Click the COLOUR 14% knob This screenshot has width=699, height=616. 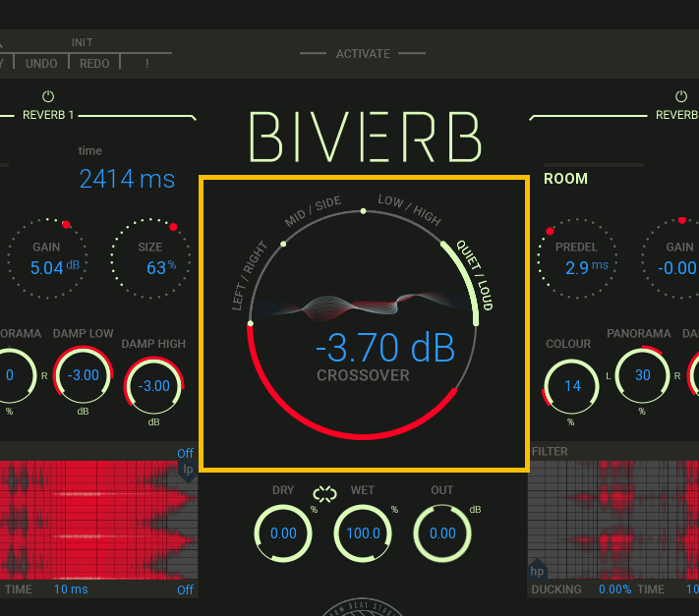click(571, 386)
